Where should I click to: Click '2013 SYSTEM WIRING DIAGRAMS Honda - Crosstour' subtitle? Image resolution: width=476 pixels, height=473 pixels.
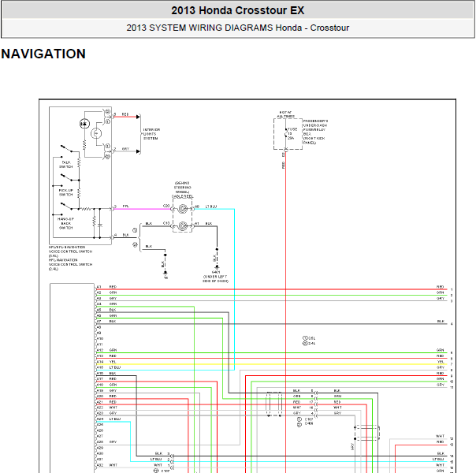pyautogui.click(x=238, y=28)
